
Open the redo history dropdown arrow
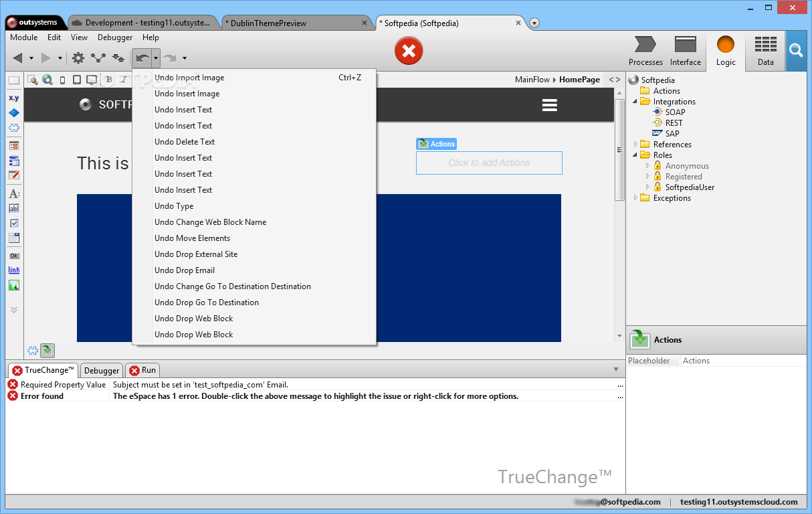[184, 58]
